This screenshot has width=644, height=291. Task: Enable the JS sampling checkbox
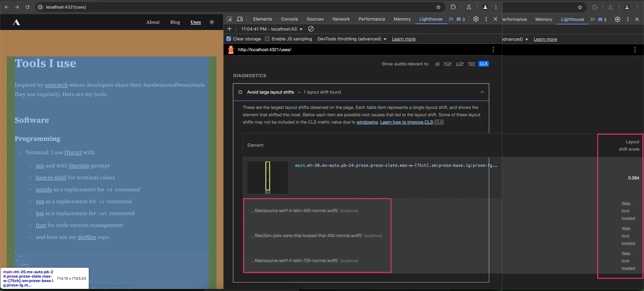pyautogui.click(x=267, y=39)
